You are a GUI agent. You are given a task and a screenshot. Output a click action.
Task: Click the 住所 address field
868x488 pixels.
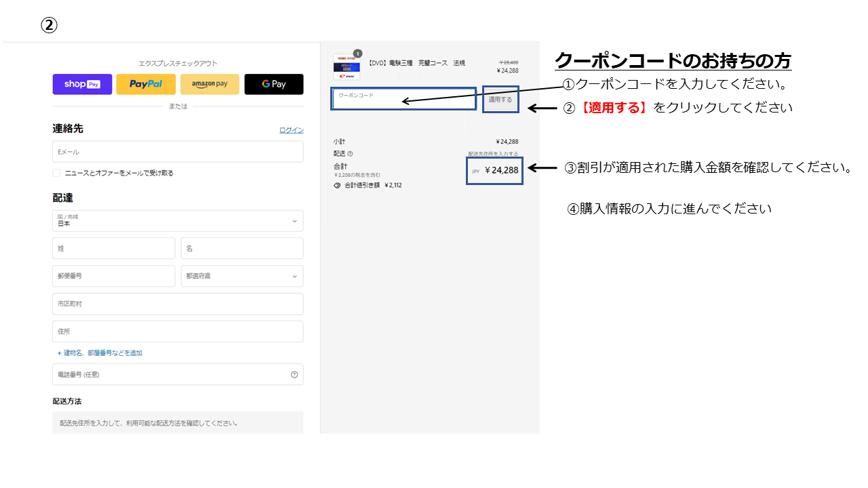(178, 331)
